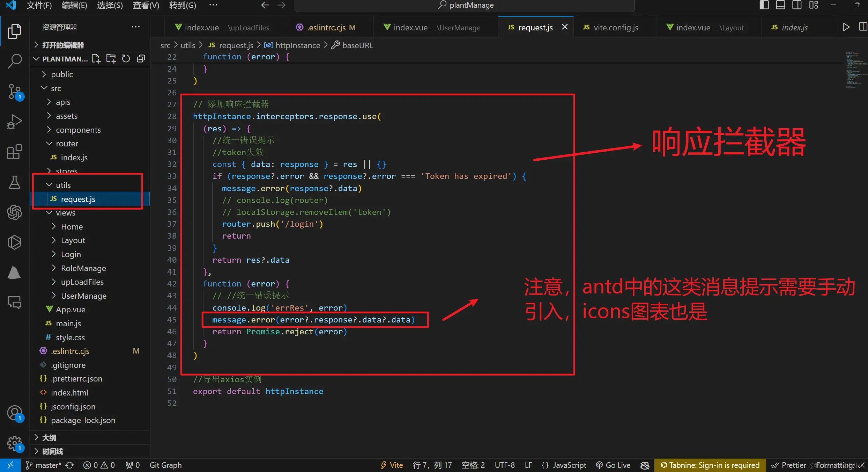Viewport: 868px width, 472px height.
Task: Click Prettier status bar item
Action: pyautogui.click(x=789, y=465)
